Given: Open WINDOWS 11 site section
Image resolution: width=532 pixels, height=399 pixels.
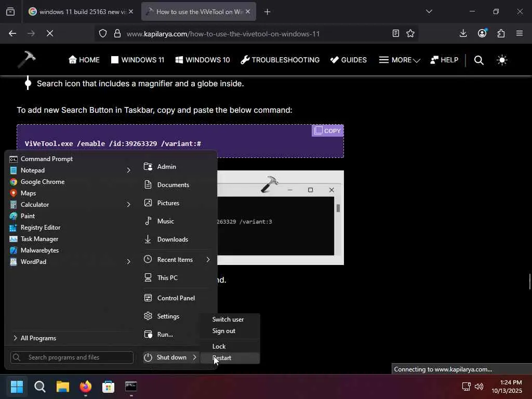Looking at the screenshot, I should click(x=138, y=60).
